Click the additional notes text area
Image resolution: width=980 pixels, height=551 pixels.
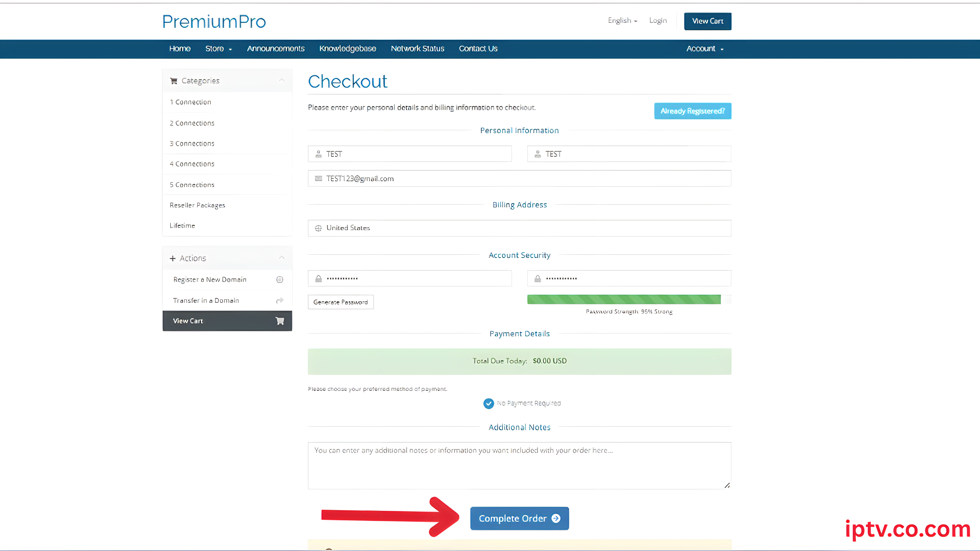pyautogui.click(x=519, y=466)
